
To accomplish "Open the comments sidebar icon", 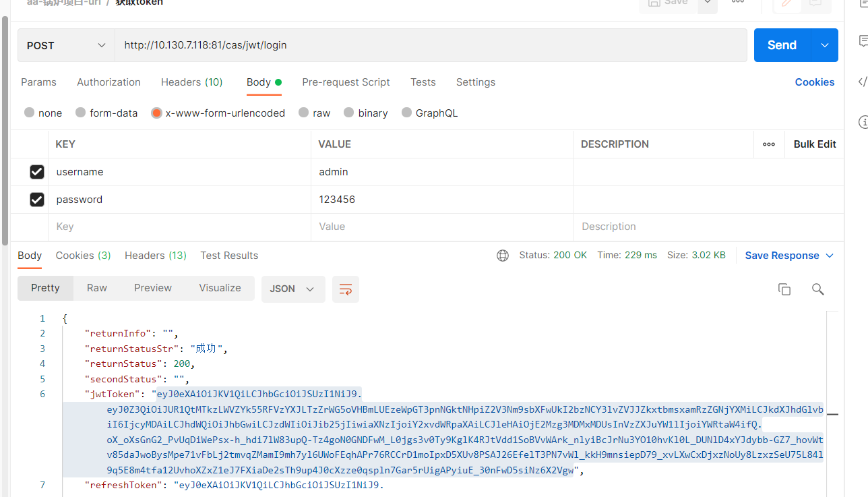I will tap(863, 41).
